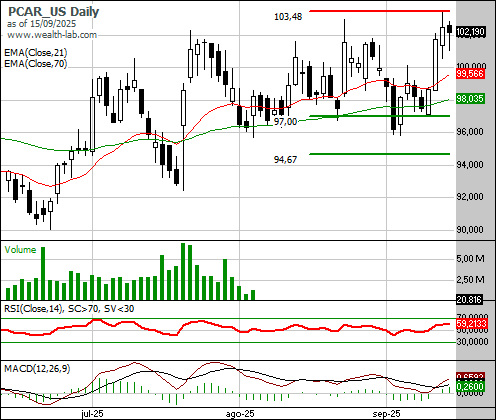Viewport: 496px width, 420px height.
Task: Click the sep-25 date axis label
Action: point(386,414)
